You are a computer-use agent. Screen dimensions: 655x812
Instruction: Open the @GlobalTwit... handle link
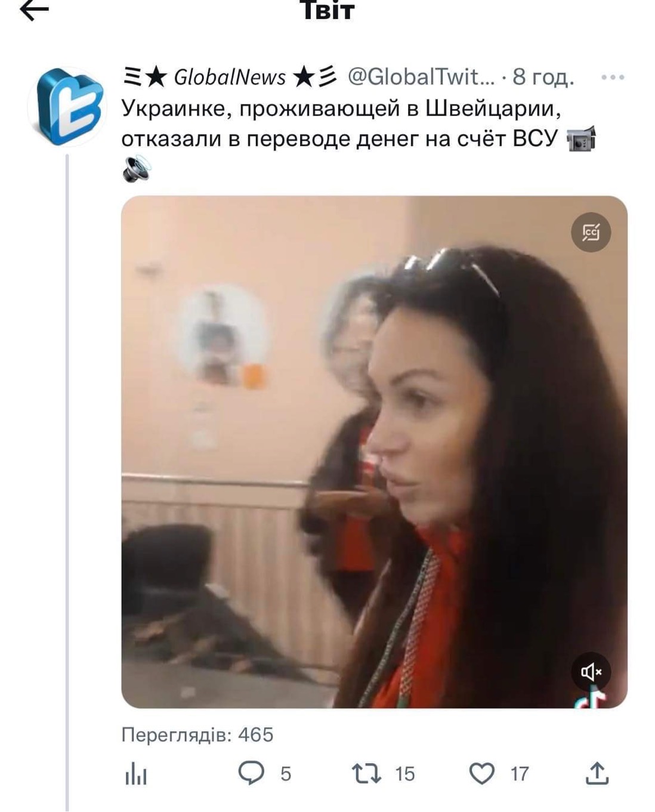click(421, 77)
